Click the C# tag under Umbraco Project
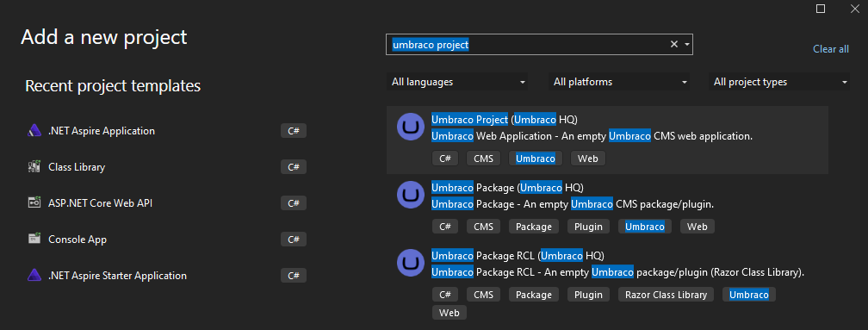Viewport: 868px width, 330px height. [445, 159]
